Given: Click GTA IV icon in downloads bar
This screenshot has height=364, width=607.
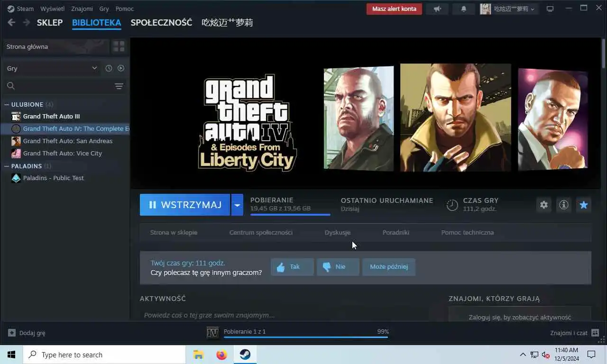Looking at the screenshot, I should pyautogui.click(x=213, y=333).
